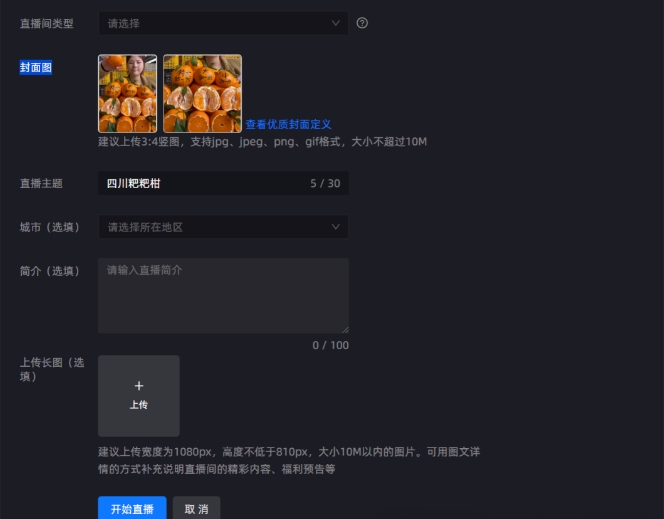This screenshot has width=664, height=519.
Task: Click the plus 上传 long image box
Action: [139, 396]
